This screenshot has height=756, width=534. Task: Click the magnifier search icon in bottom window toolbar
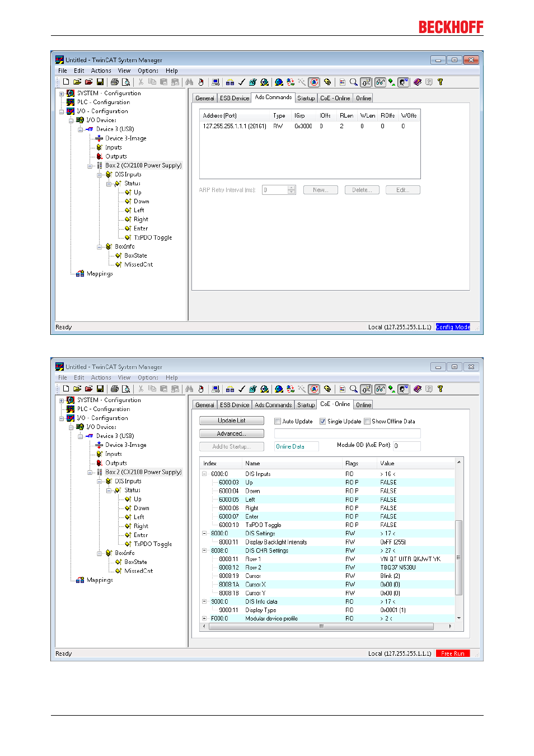(x=354, y=389)
